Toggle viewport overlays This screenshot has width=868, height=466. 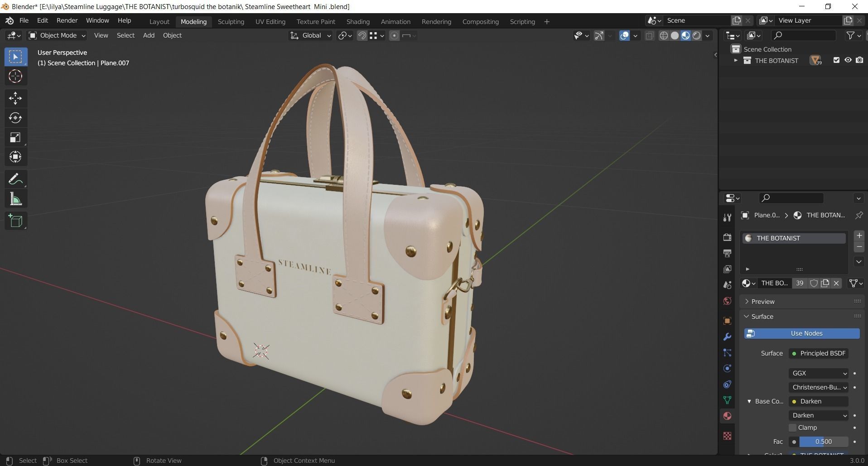tap(624, 35)
